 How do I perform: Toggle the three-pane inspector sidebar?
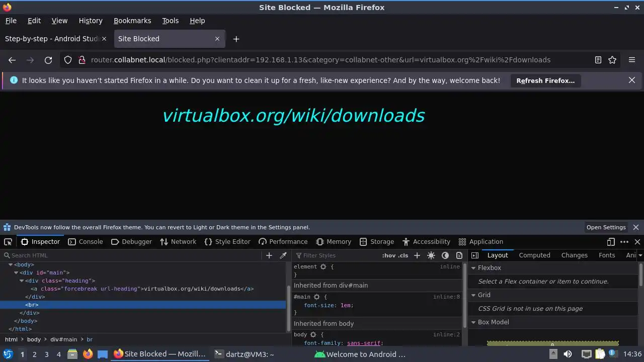point(474,255)
